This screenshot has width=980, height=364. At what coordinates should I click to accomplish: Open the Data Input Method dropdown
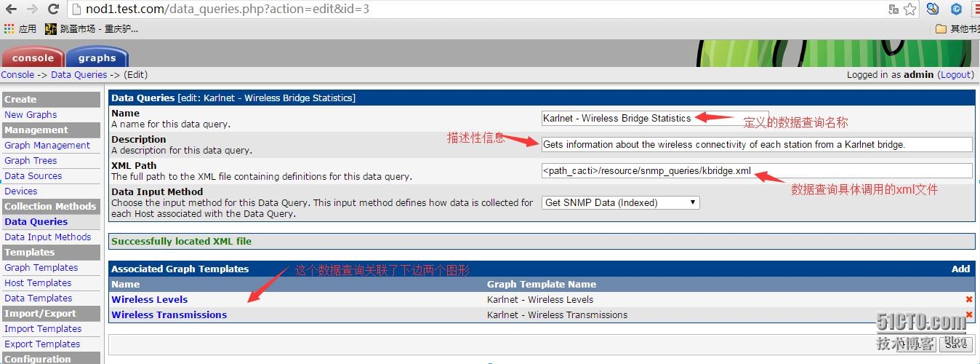click(621, 202)
